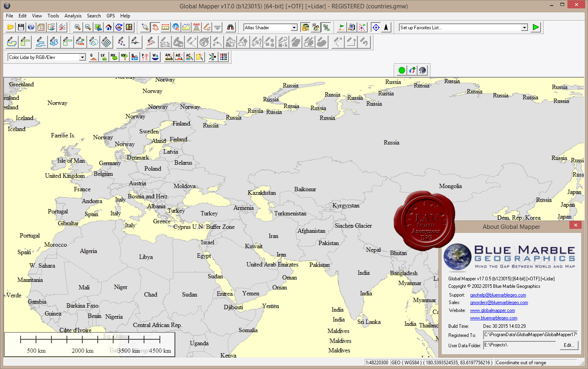588x369 pixels.
Task: Toggle hill shading on the map
Action: click(x=305, y=27)
